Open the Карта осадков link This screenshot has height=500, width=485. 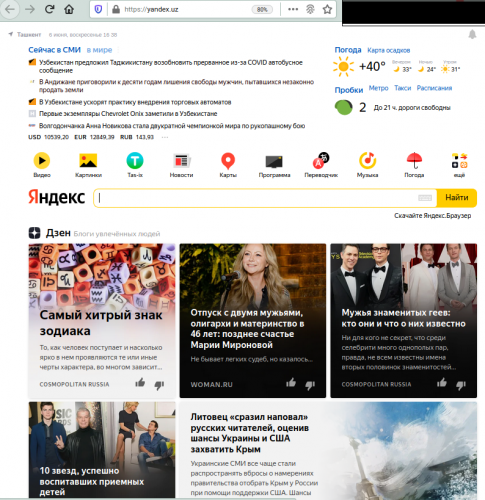[388, 50]
